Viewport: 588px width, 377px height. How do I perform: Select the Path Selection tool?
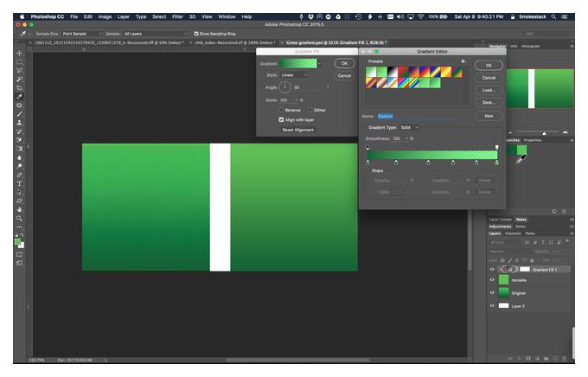(20, 192)
